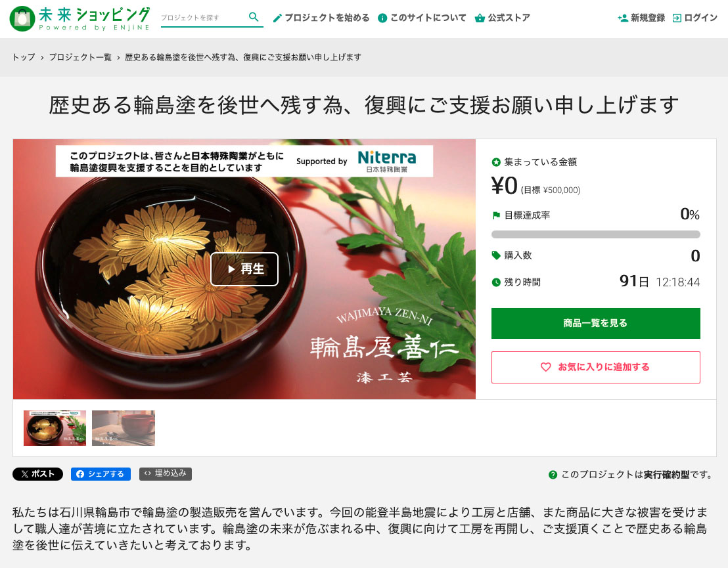This screenshot has width=728, height=568.
Task: Add the project via お気に入りに追加する
Action: (596, 367)
